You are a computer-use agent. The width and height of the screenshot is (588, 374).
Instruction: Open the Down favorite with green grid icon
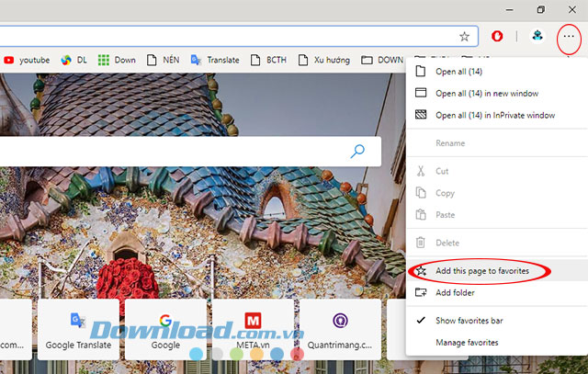[117, 60]
